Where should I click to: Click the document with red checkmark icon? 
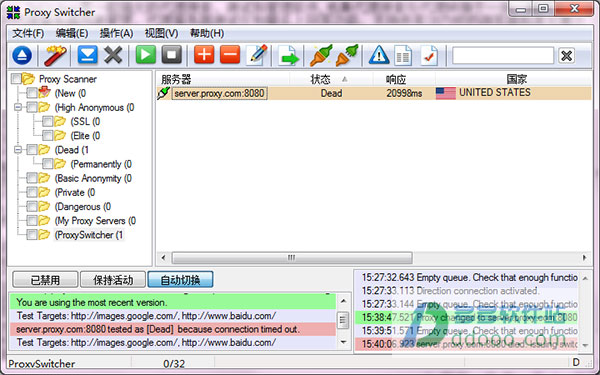429,56
